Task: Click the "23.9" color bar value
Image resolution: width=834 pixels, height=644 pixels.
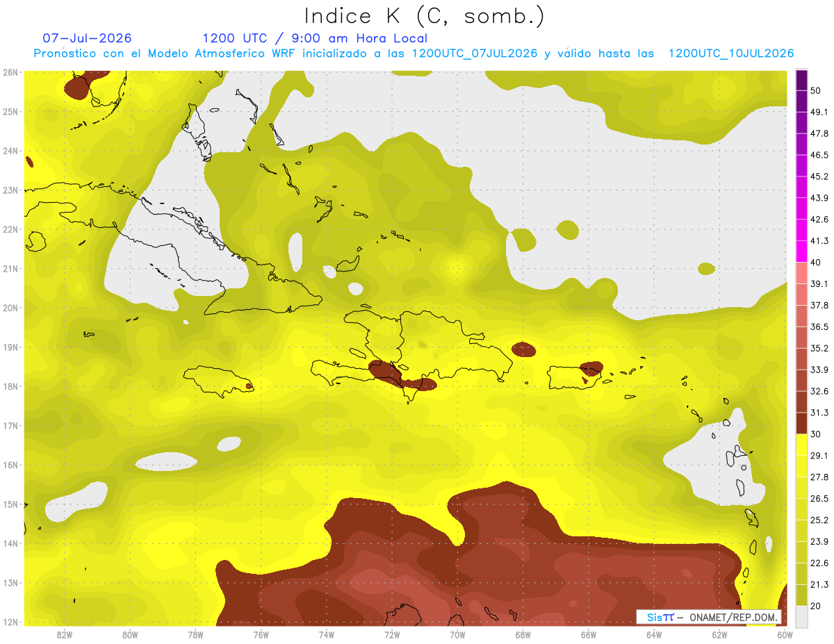Action: point(819,541)
